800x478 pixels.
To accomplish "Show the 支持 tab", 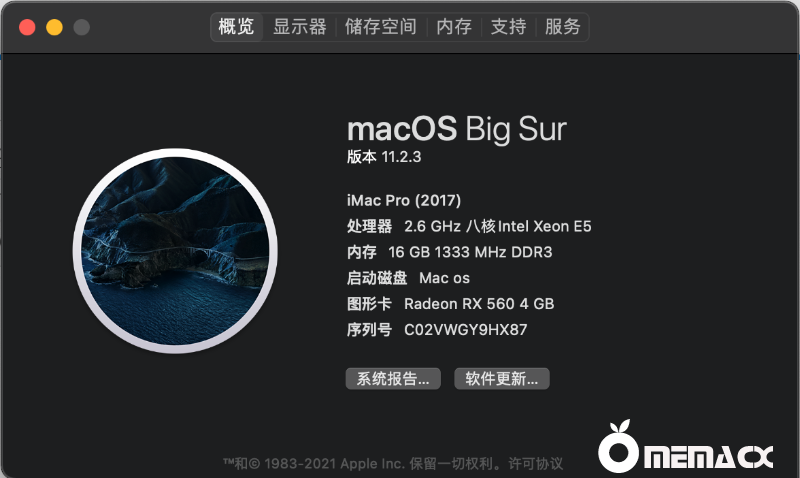I will coord(508,27).
